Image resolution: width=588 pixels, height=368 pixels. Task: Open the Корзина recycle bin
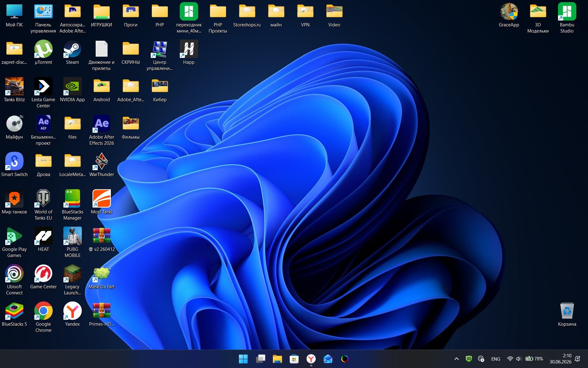(567, 315)
